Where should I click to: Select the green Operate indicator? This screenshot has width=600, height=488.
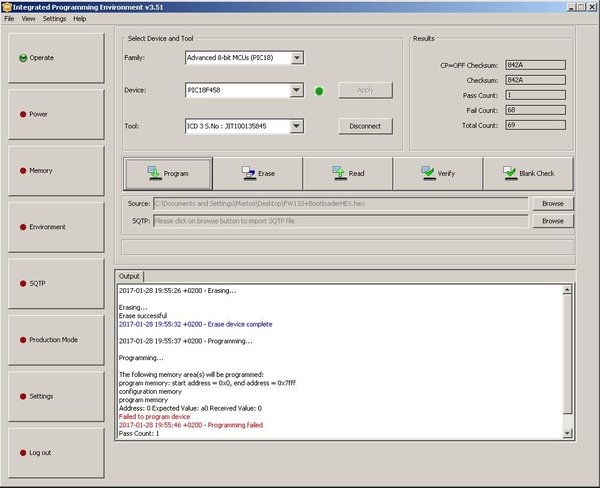click(x=23, y=58)
